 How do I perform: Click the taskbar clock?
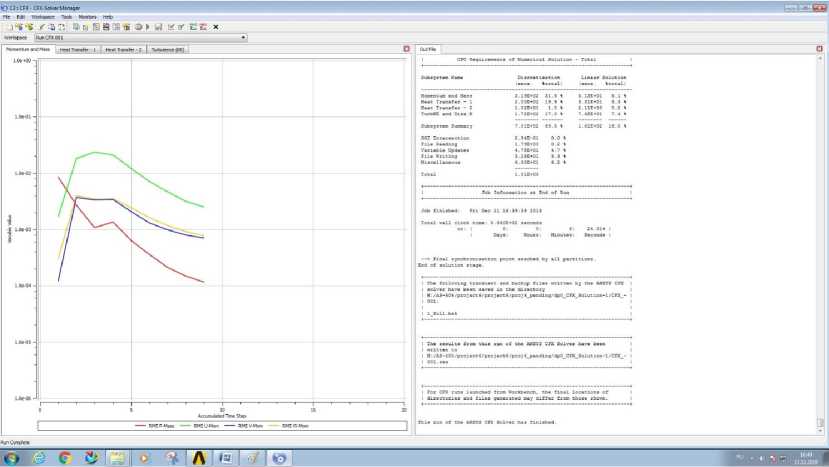pyautogui.click(x=807, y=458)
